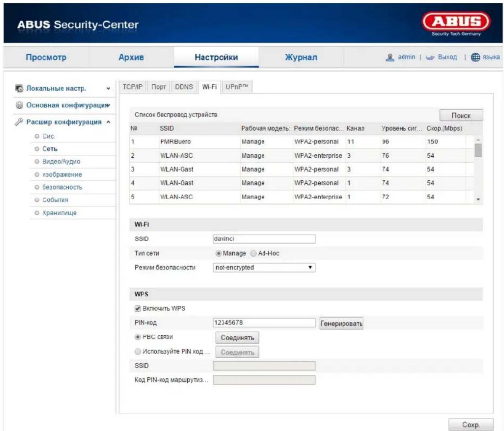Click the Режим безопас... column header
The height and width of the screenshot is (431, 504).
(319, 129)
